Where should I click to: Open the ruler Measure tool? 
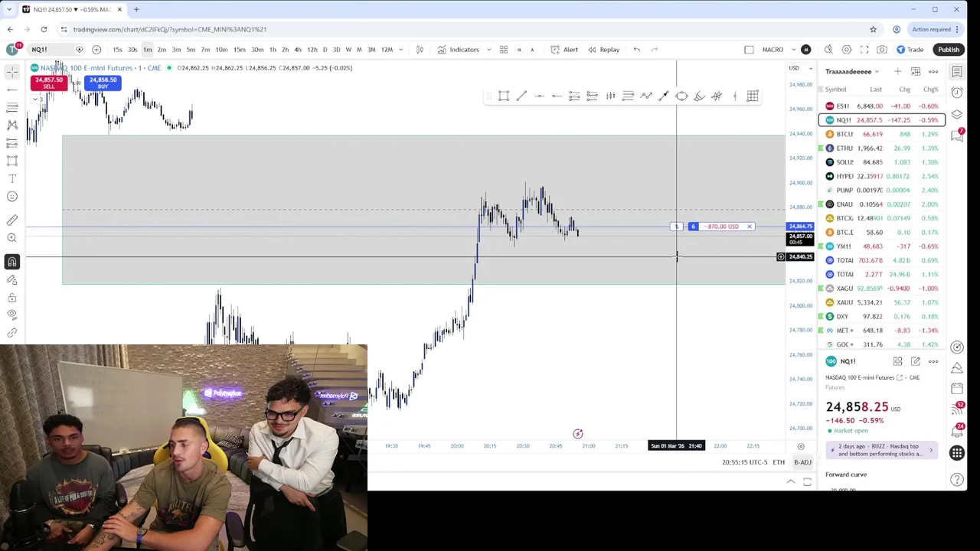click(x=12, y=220)
